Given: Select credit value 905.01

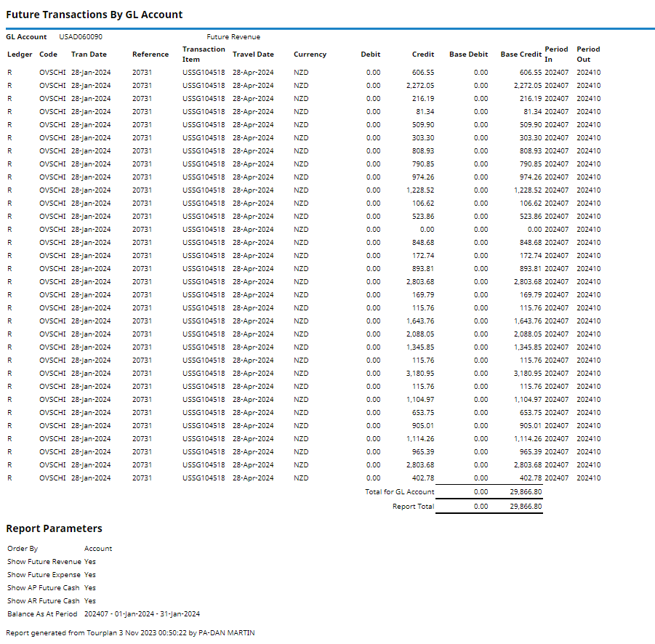Looking at the screenshot, I should click(x=423, y=425).
